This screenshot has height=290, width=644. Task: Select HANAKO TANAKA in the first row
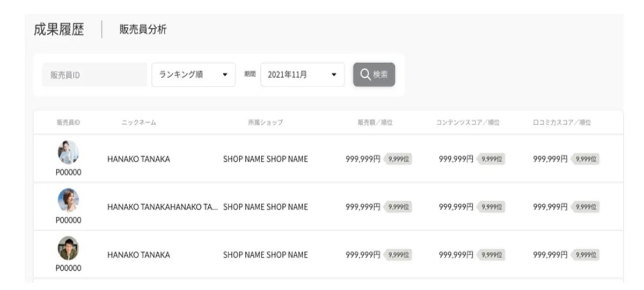(138, 159)
